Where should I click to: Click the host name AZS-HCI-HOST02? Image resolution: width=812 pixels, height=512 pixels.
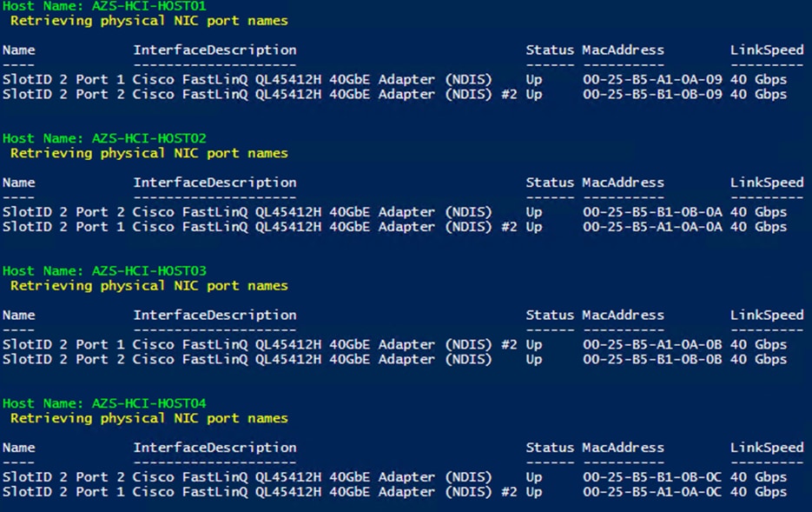149,138
